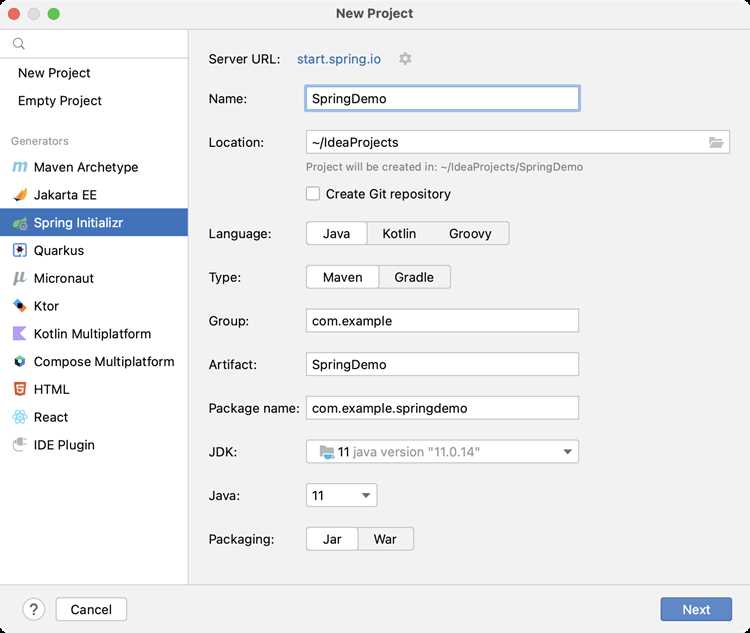Browse location with folder icon

[716, 142]
